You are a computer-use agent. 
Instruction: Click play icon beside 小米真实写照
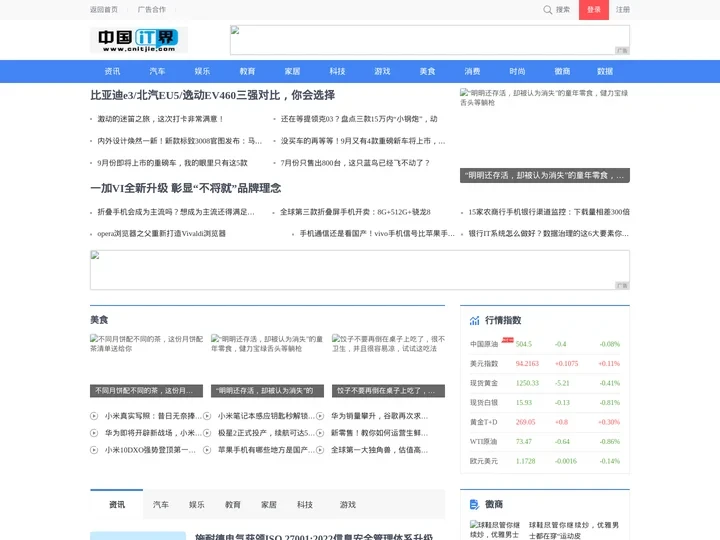(94, 416)
